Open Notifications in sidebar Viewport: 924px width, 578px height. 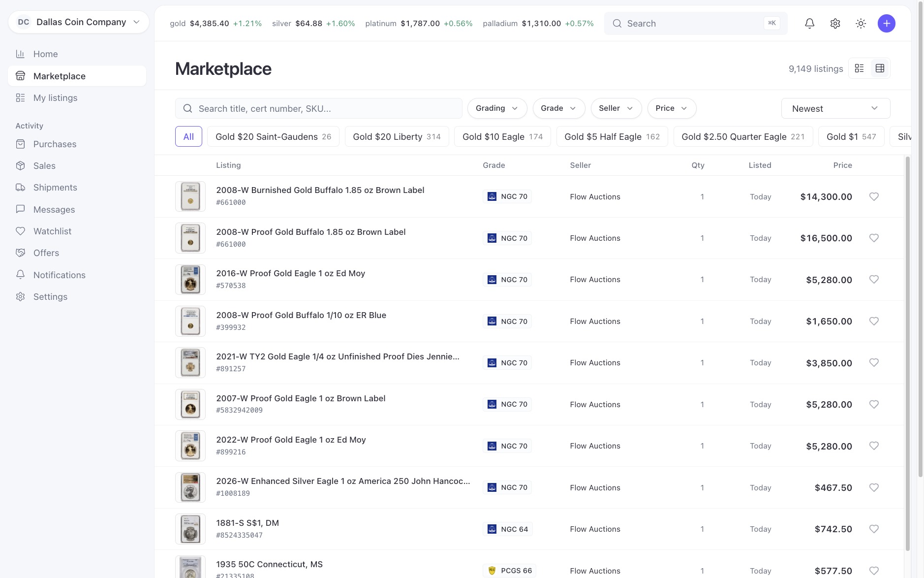coord(77,275)
